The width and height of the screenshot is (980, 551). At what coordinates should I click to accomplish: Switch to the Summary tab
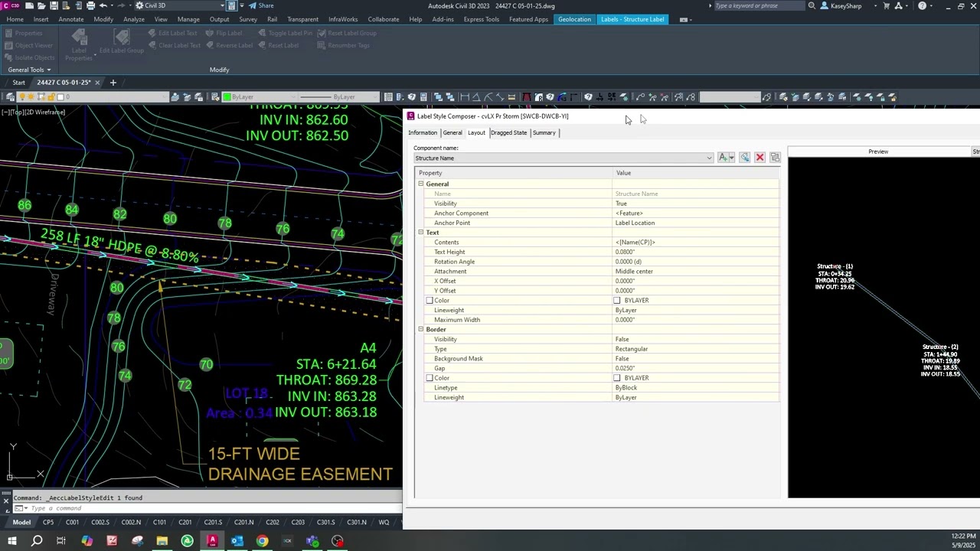tap(544, 133)
